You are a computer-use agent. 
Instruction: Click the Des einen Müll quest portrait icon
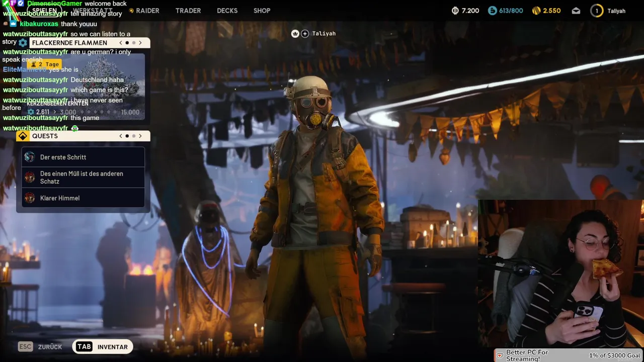pyautogui.click(x=30, y=177)
